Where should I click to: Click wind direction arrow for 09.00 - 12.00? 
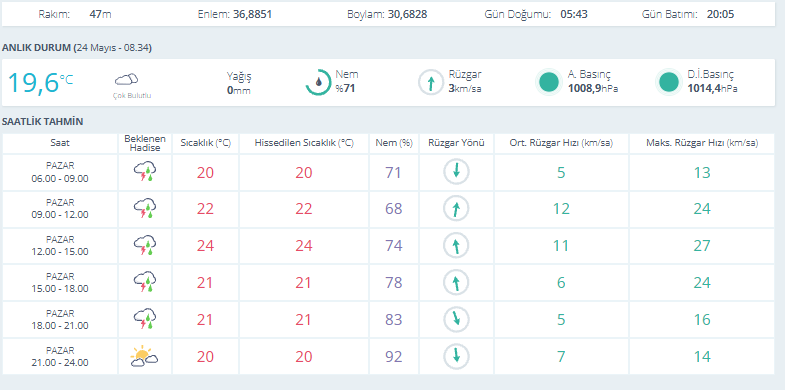click(456, 209)
